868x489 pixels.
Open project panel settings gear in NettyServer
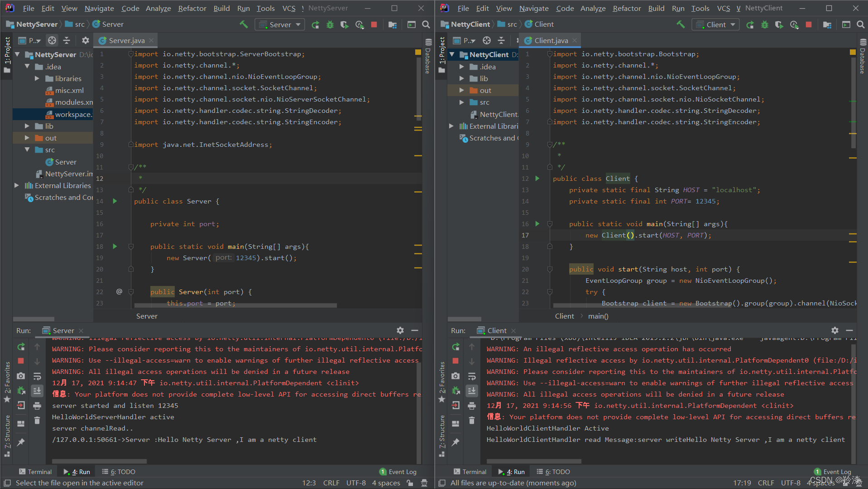point(85,40)
